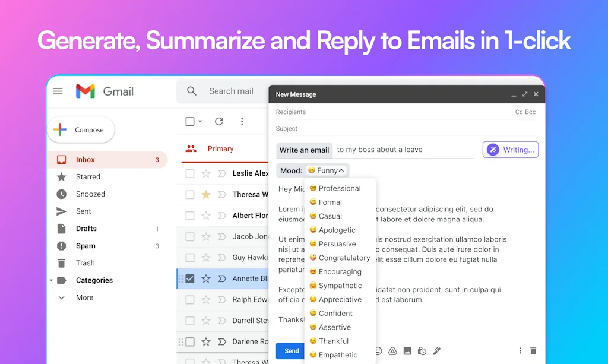
Task: Click the insert photo icon
Action: tap(407, 351)
